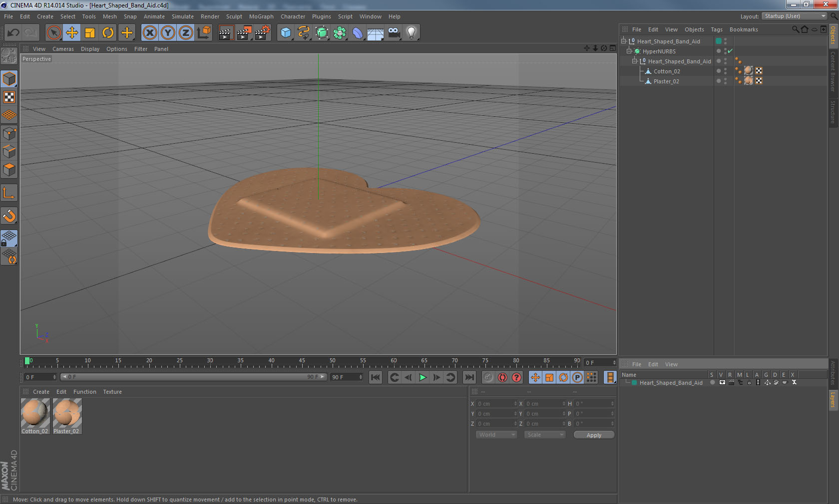
Task: Render the active view
Action: [226, 33]
